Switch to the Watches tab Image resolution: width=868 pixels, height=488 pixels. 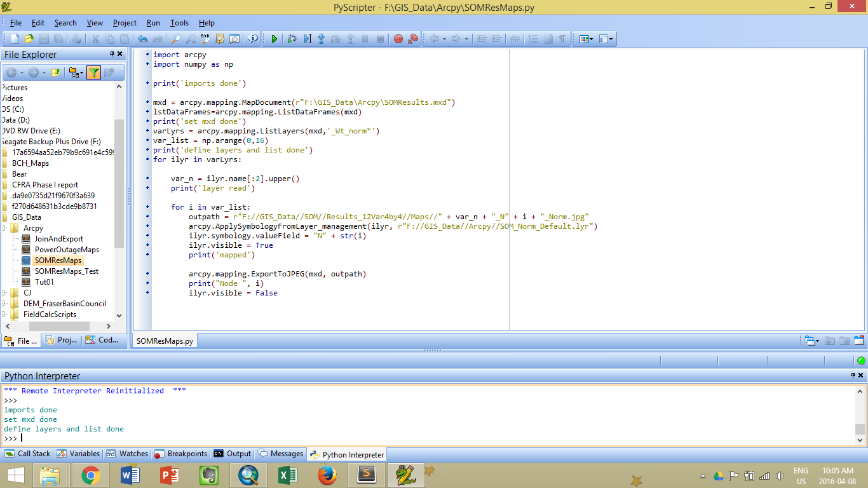128,454
